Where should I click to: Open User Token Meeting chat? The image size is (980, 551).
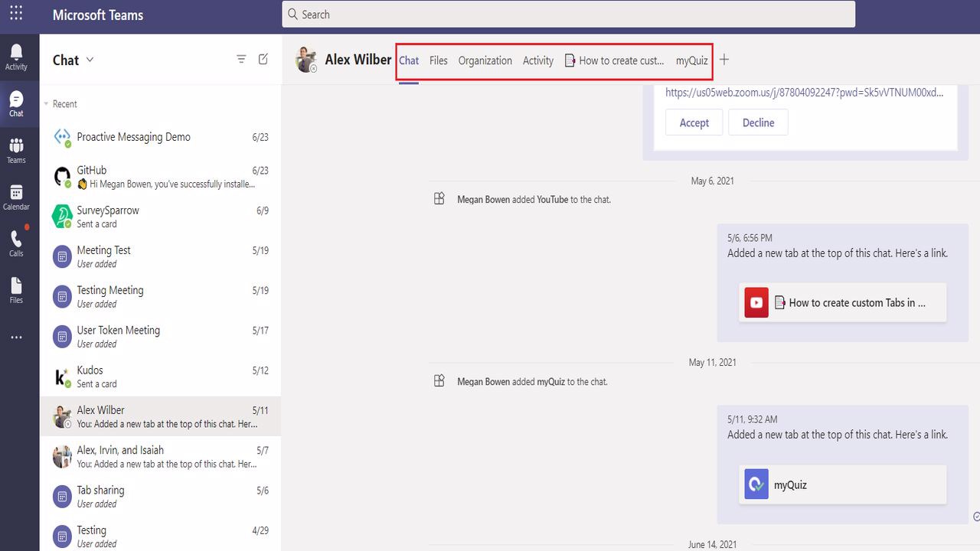[161, 336]
